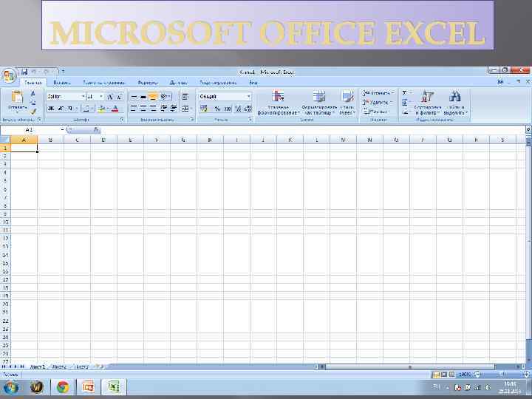Switch to the Review (Рецензирование) tab
532x399 pixels.
218,83
